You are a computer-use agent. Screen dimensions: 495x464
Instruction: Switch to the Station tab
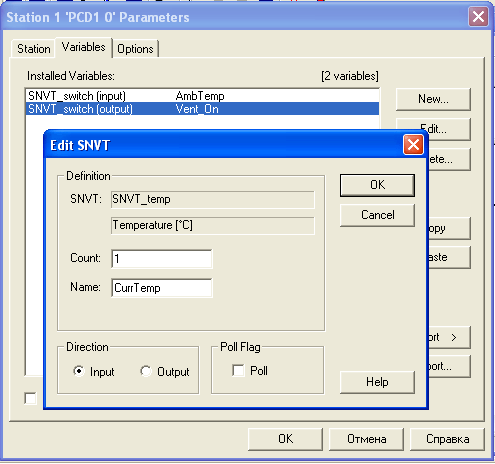[x=34, y=49]
